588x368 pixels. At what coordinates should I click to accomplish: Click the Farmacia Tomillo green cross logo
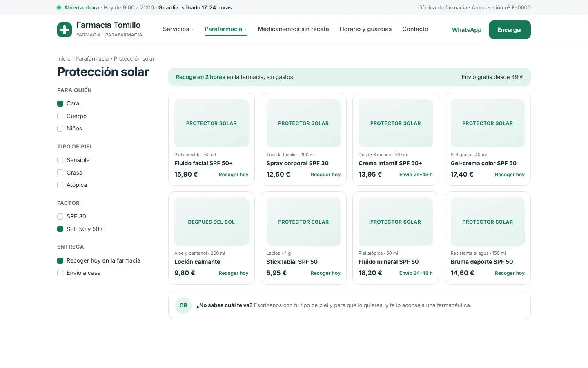point(65,30)
